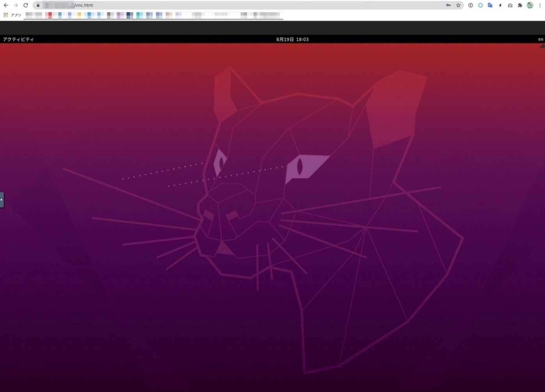545x392 pixels.
Task: Bookmark this page with the star
Action: click(x=458, y=5)
